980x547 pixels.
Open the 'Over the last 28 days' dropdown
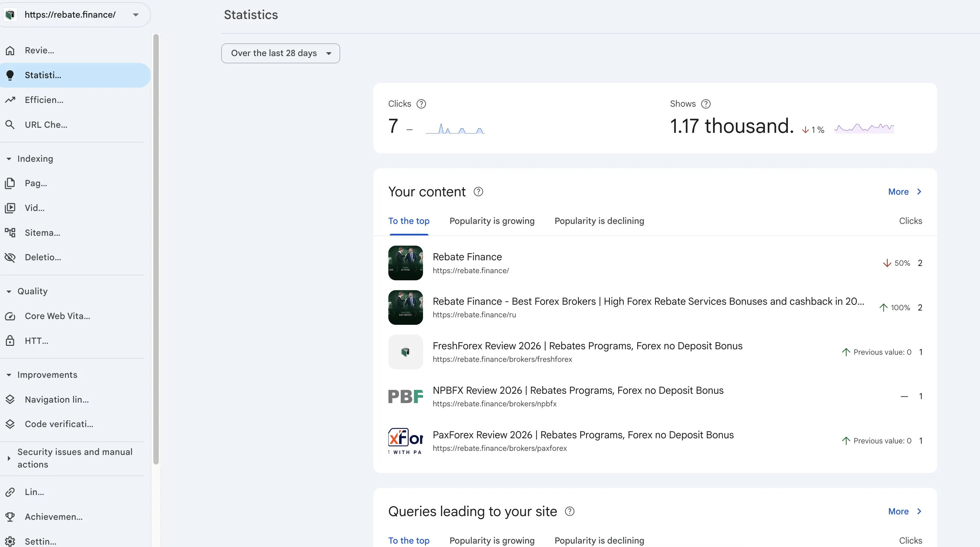tap(281, 53)
